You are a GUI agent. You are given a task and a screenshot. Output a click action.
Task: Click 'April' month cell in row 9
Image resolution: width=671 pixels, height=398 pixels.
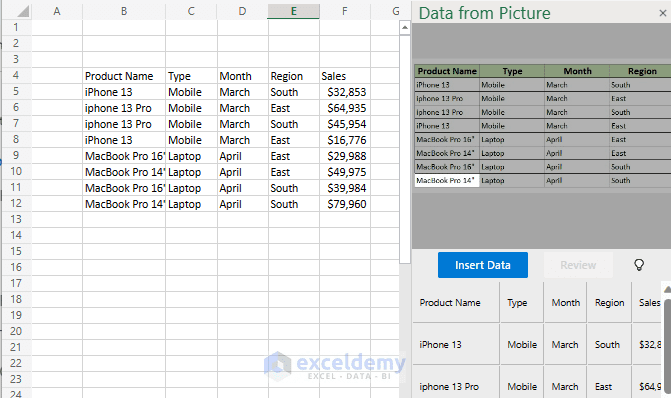pos(242,156)
